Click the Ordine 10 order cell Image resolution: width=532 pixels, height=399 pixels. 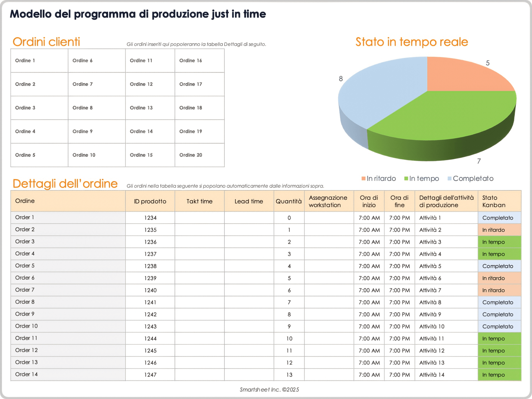point(84,155)
